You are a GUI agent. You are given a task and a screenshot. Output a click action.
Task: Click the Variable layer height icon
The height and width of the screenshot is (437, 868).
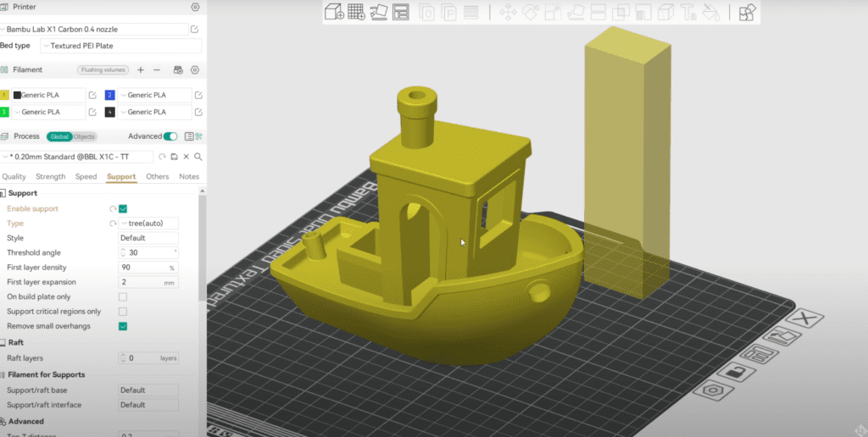(471, 12)
